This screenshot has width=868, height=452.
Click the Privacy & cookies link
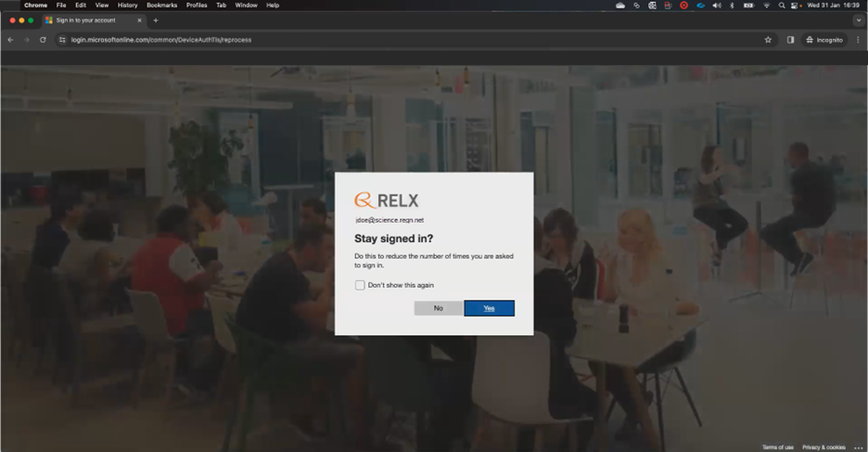coord(823,447)
